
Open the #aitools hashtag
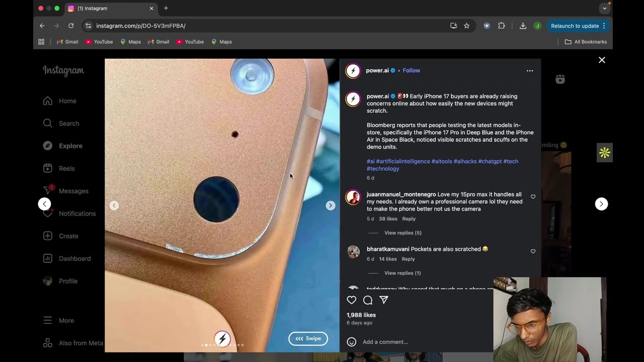[x=441, y=161]
